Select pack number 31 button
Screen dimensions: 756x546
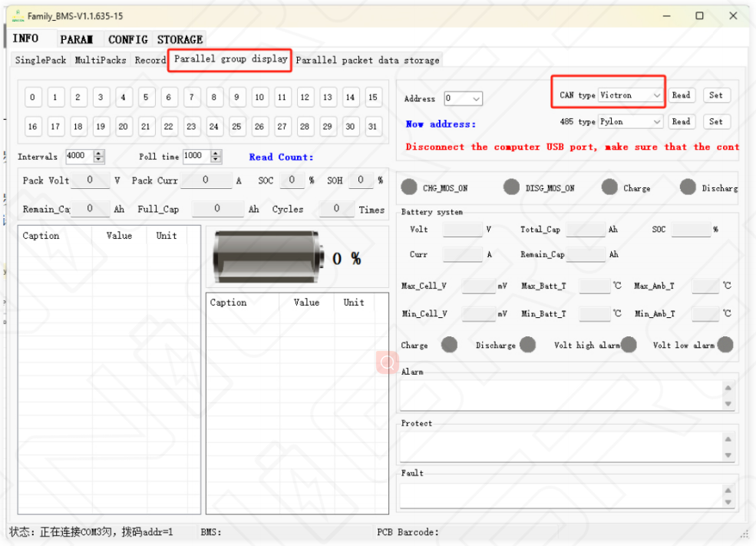[x=373, y=127]
